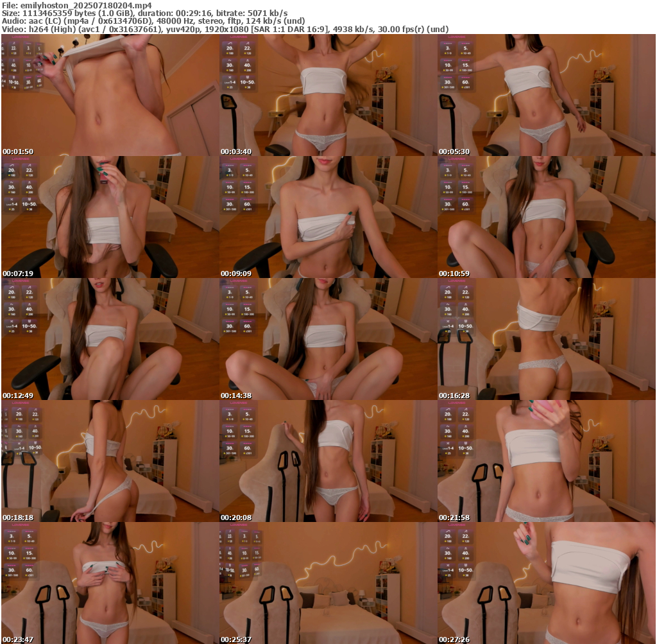Click the frame thumbnail stamped 00:23:47

pos(110,583)
